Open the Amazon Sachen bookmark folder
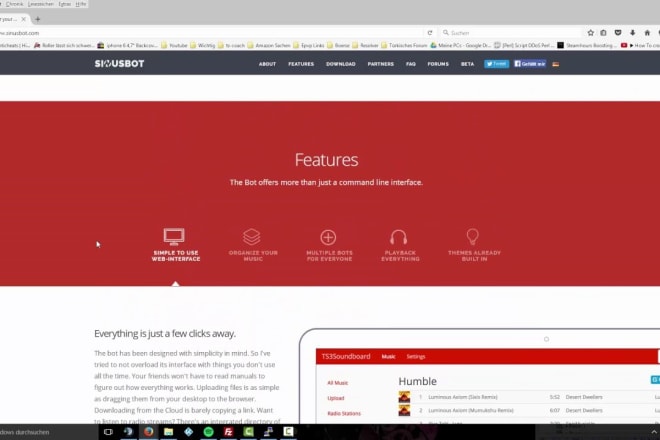 pyautogui.click(x=269, y=45)
